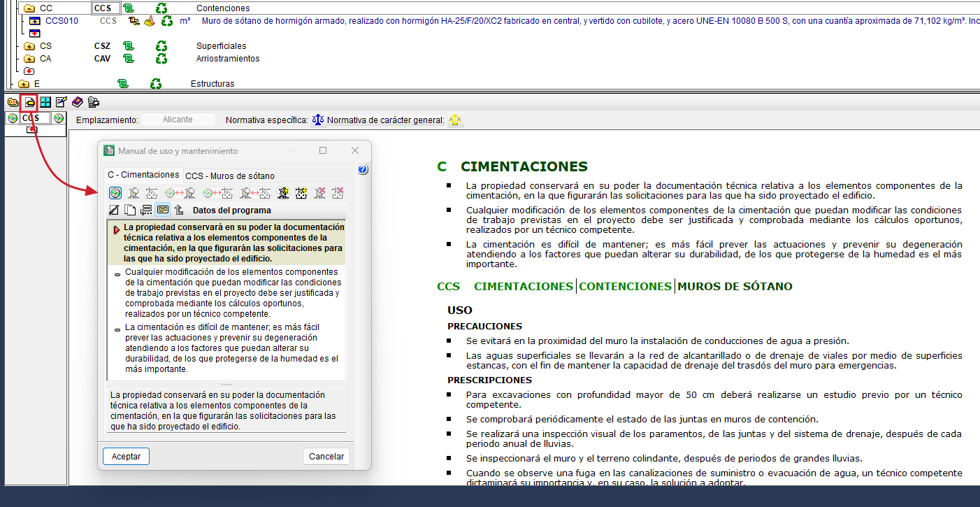The height and width of the screenshot is (507, 980).
Task: Click the last icon in the lower toolbar
Action: pos(93,102)
